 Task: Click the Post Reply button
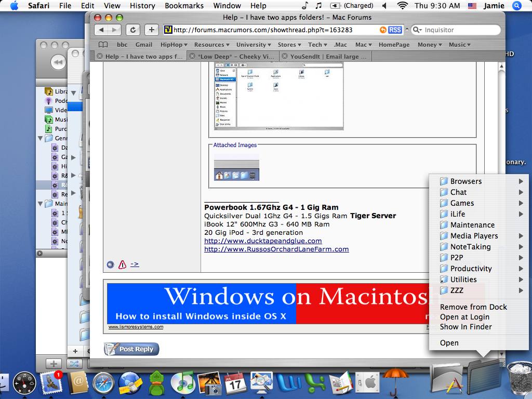pyautogui.click(x=131, y=349)
